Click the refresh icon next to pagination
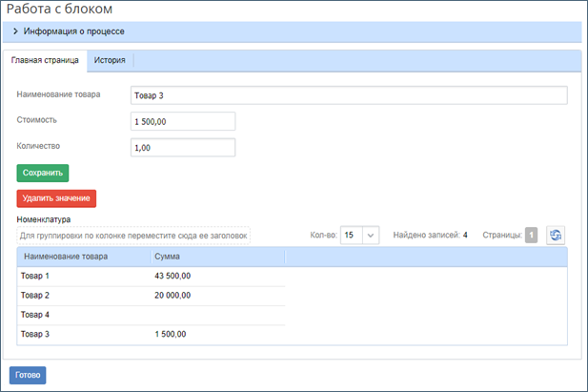 click(556, 235)
